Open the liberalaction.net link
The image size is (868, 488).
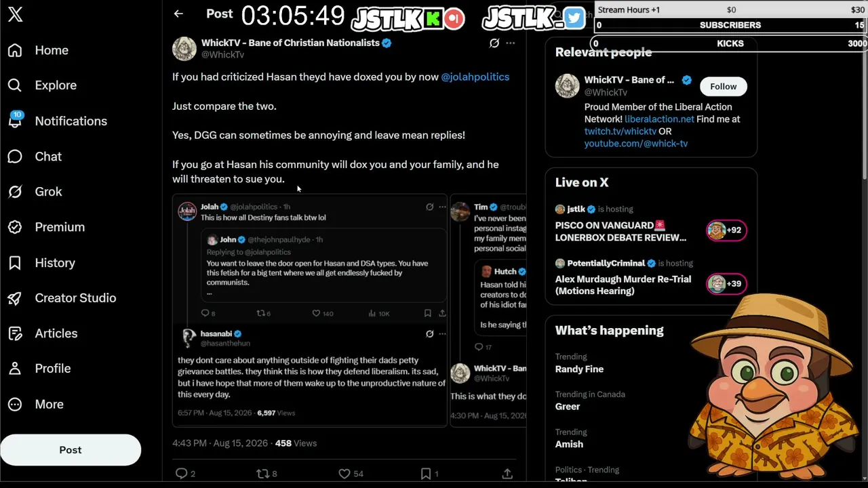tap(659, 119)
